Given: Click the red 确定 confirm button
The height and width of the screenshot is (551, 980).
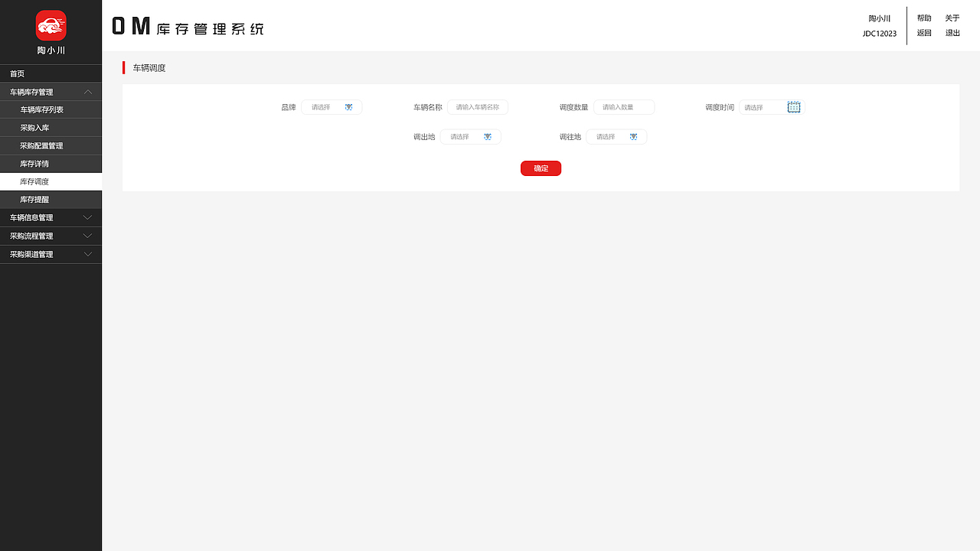Looking at the screenshot, I should [x=541, y=168].
